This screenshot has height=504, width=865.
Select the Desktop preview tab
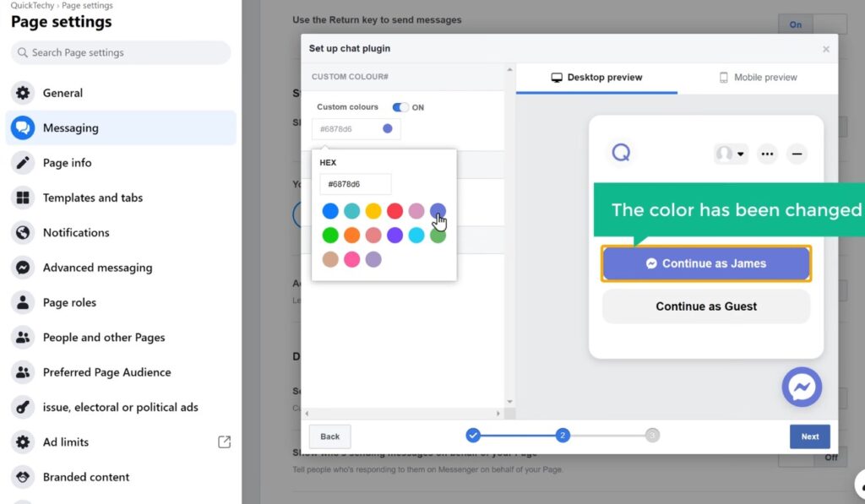(x=596, y=78)
